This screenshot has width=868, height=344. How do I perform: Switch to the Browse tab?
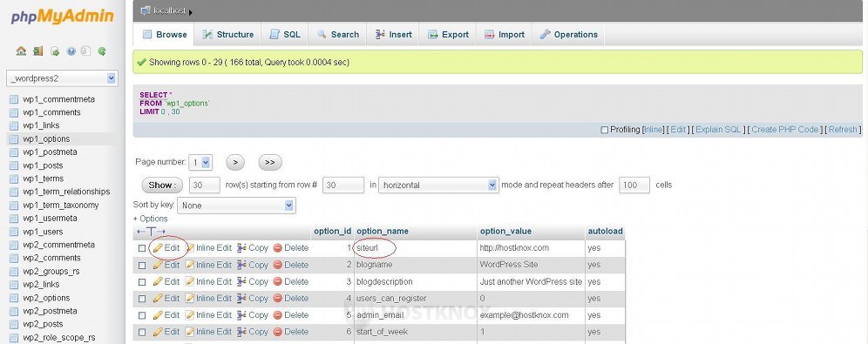[x=165, y=34]
